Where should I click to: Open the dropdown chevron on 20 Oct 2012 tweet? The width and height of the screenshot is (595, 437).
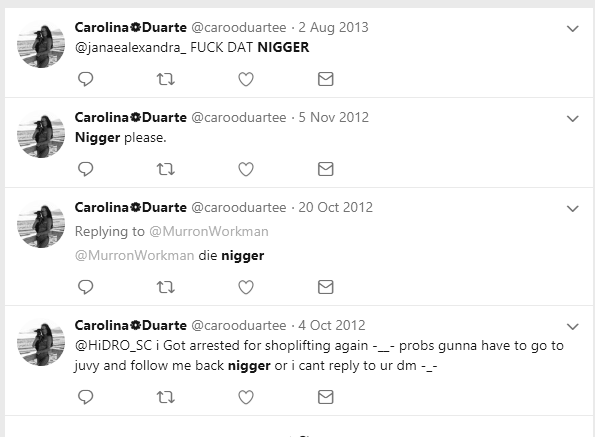click(573, 208)
